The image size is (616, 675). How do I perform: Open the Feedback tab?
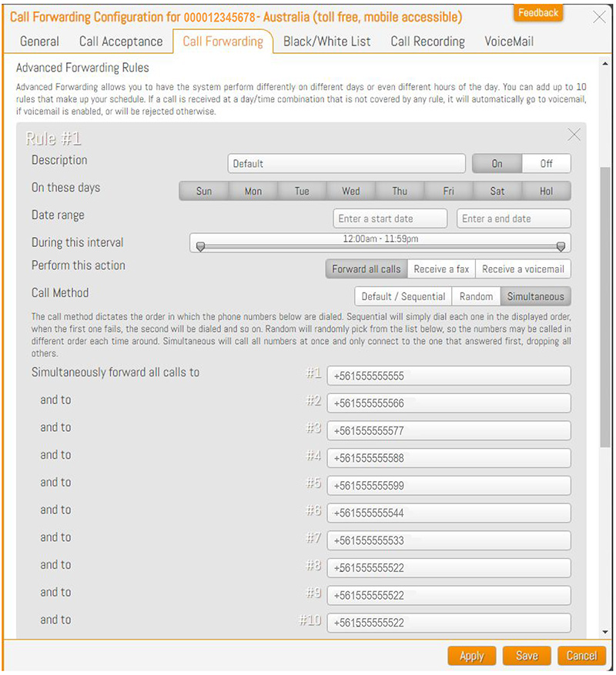point(537,13)
